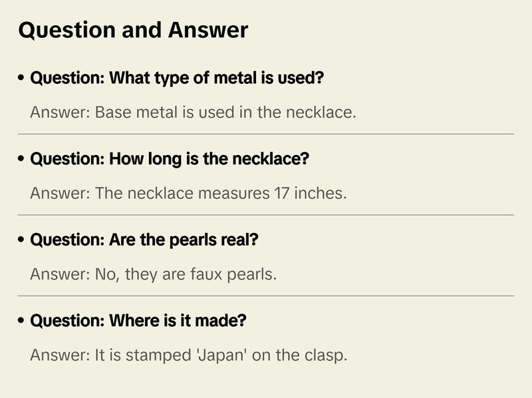Click divider line below the 17 inches answer

(266, 215)
